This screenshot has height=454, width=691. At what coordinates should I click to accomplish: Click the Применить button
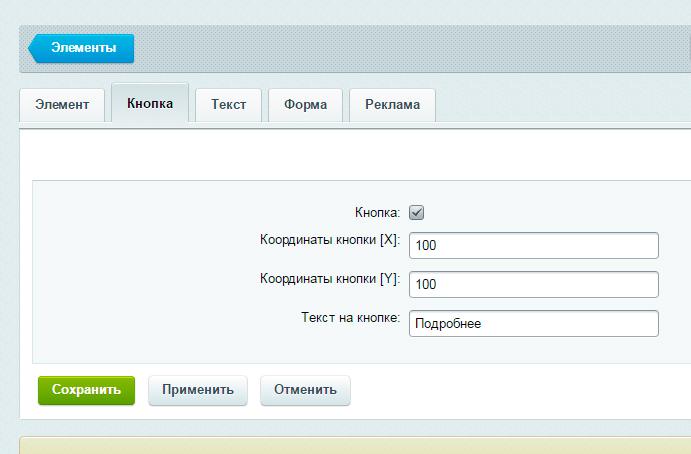click(x=198, y=390)
